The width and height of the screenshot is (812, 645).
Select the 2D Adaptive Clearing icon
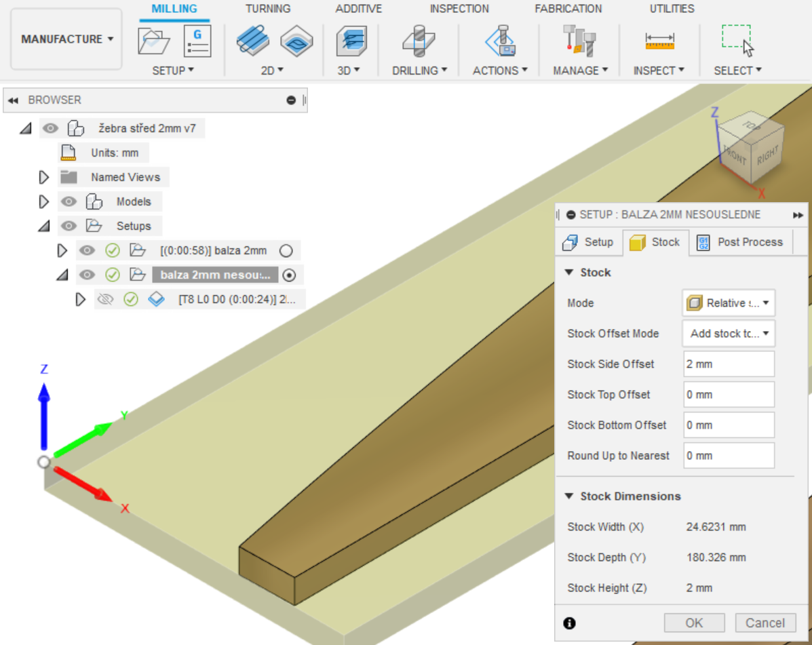252,41
